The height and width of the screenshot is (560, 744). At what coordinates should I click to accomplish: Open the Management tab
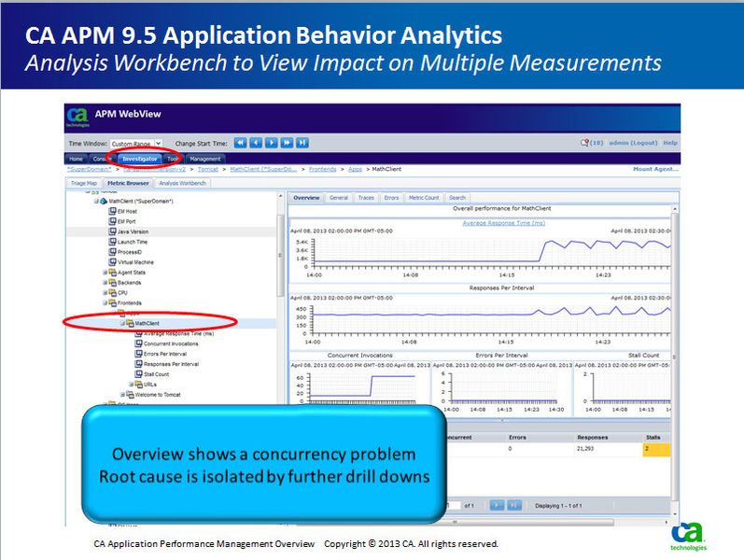tap(205, 159)
